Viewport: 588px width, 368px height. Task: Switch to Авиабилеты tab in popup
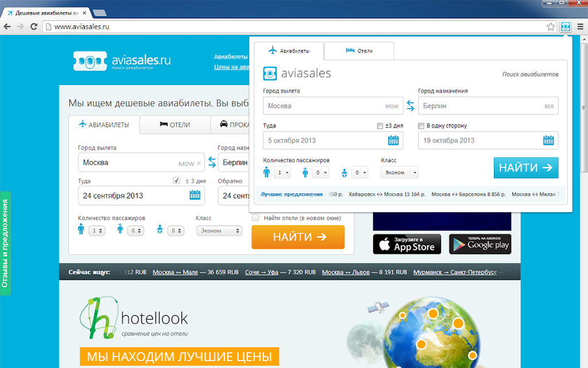(289, 51)
